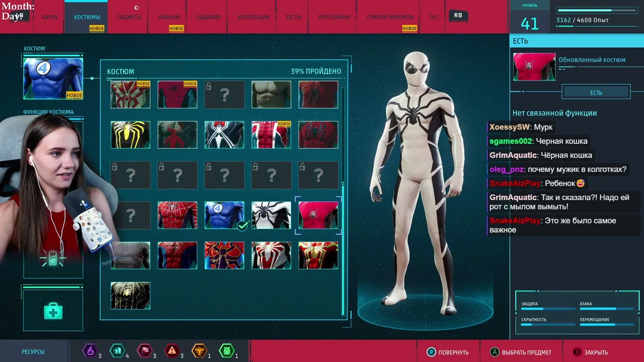Image resolution: width=644 pixels, height=362 pixels.
Task: Select the ЗАДАНИЯ tab
Action: [x=208, y=17]
